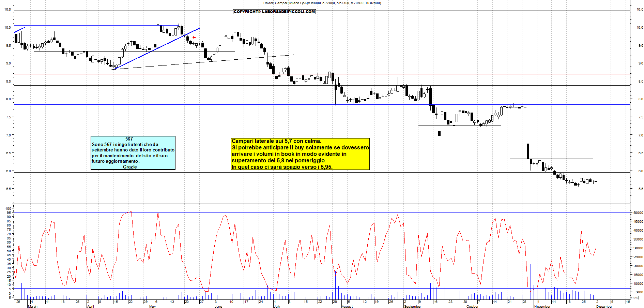644x308 pixels.
Task: Click the '45000' volume scale label
Action: pos(638,221)
